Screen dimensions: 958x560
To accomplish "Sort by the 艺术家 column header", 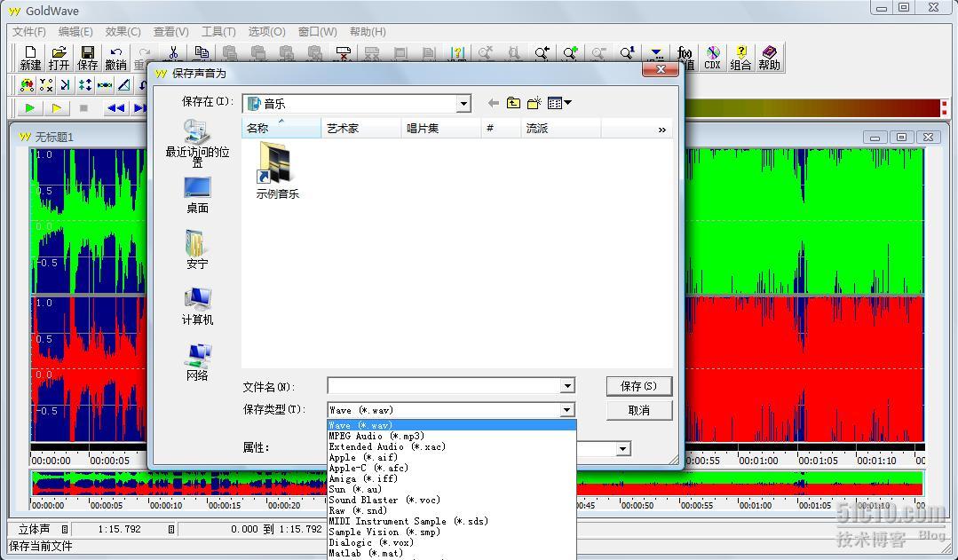I will tap(361, 129).
